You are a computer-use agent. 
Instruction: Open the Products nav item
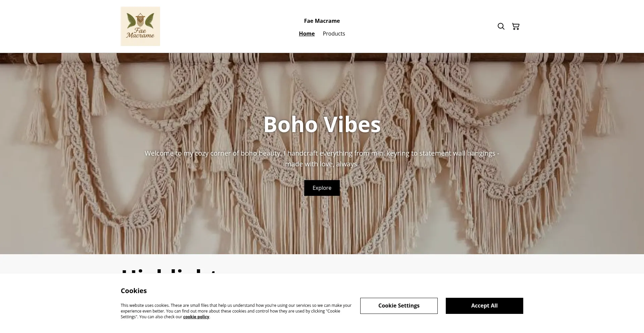coord(334,34)
